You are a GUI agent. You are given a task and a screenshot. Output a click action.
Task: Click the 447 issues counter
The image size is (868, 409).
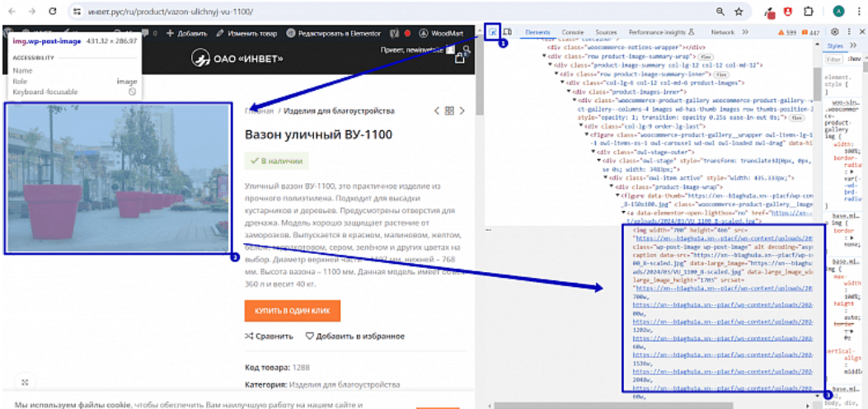click(810, 33)
